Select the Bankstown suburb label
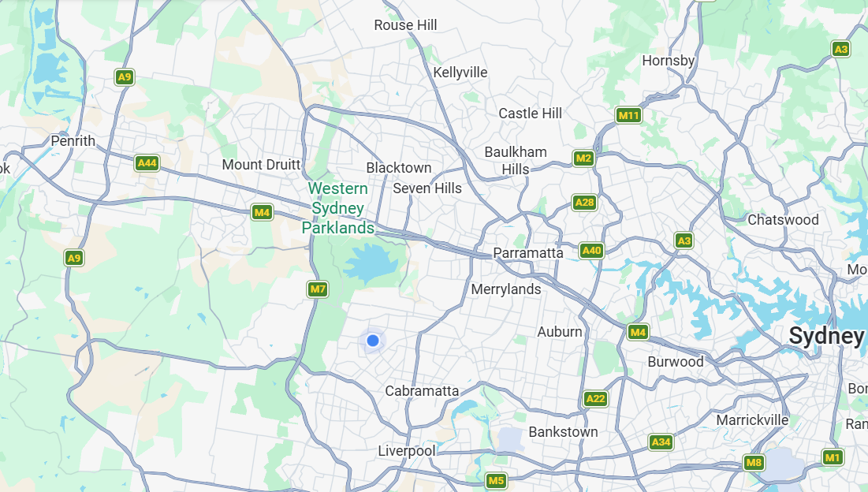The height and width of the screenshot is (492, 868). click(x=563, y=431)
